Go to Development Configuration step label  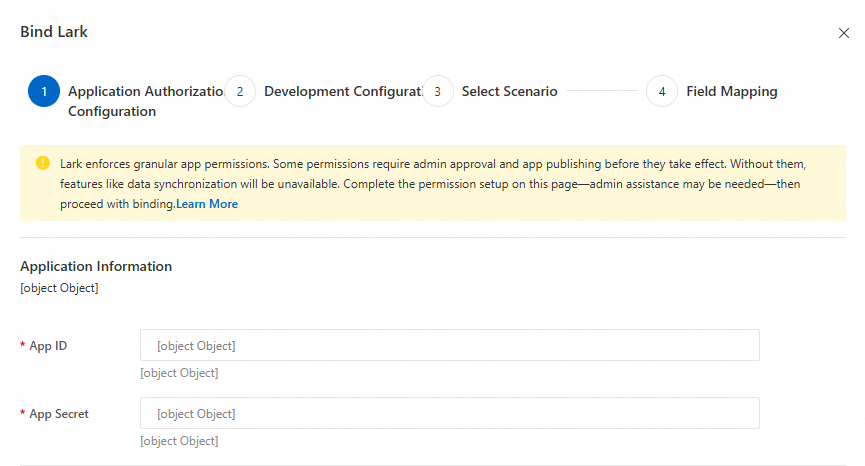pyautogui.click(x=343, y=91)
